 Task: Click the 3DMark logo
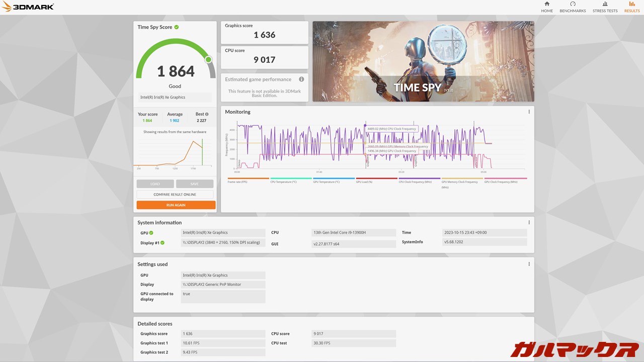point(28,7)
